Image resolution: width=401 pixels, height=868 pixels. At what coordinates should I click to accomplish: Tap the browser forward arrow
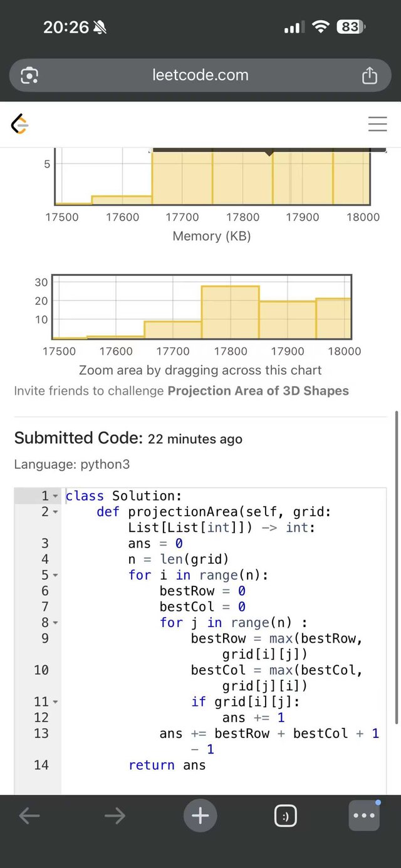point(115,815)
